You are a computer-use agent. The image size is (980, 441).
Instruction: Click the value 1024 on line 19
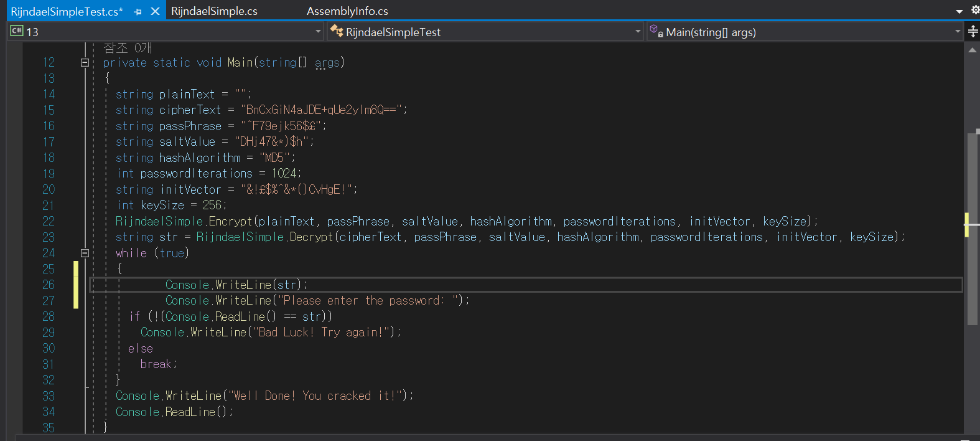(x=284, y=173)
